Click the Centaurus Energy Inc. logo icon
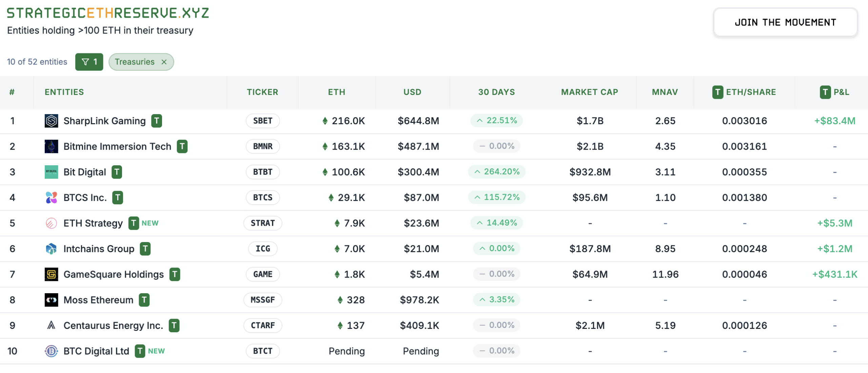 click(x=51, y=325)
